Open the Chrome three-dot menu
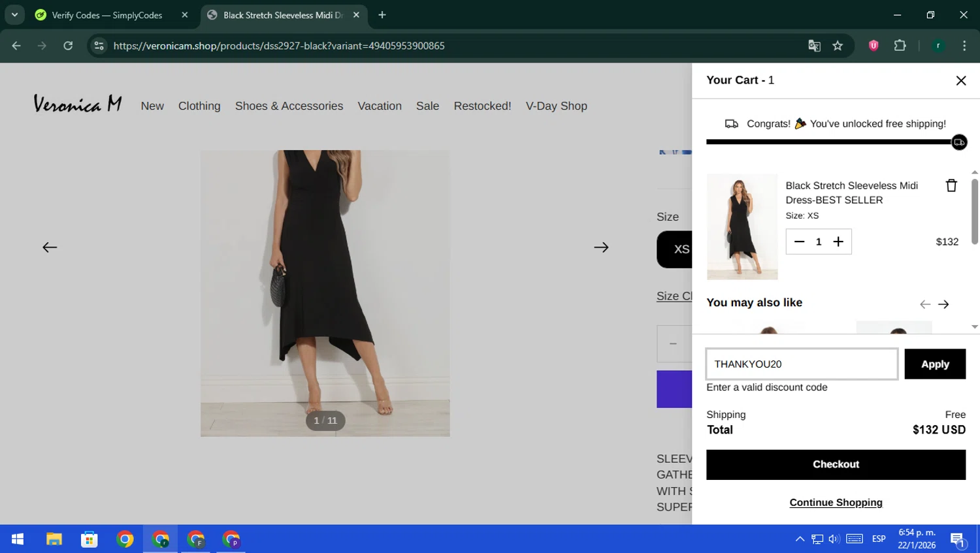 964,46
